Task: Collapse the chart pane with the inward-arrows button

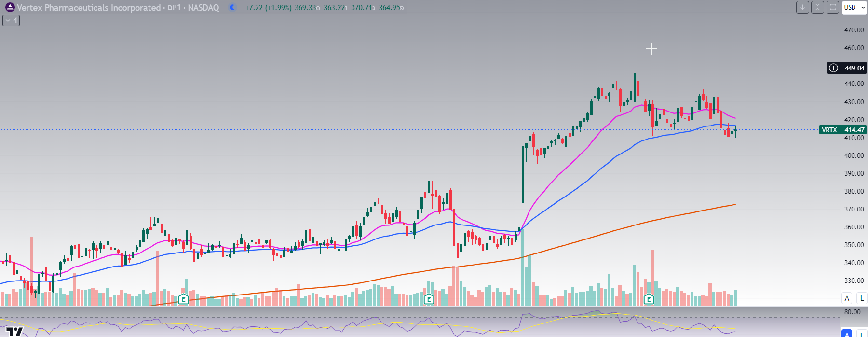Action: tap(817, 7)
